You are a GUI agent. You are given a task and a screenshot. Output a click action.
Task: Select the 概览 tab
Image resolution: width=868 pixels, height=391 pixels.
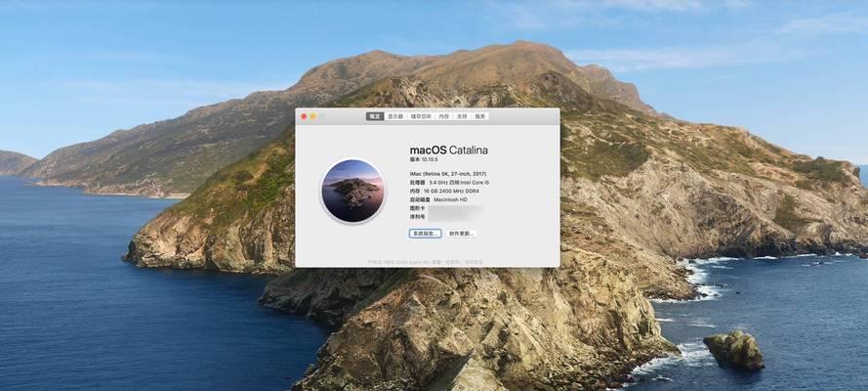coord(375,116)
